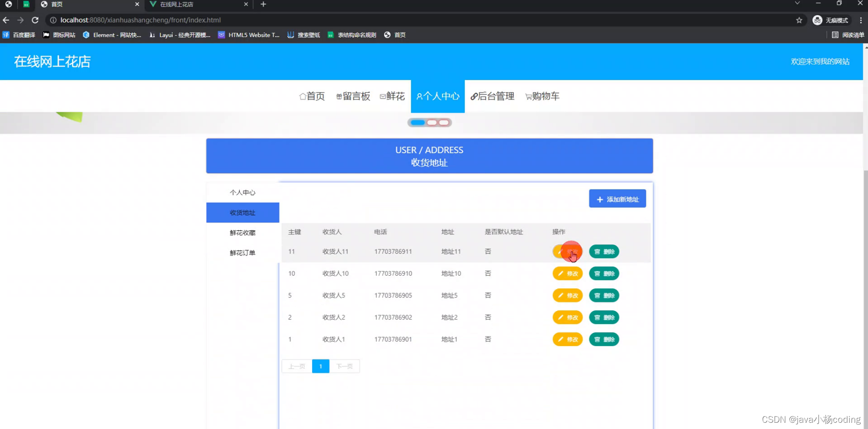Open the Element bookmark
Viewport: 868px width, 429px height.
112,35
